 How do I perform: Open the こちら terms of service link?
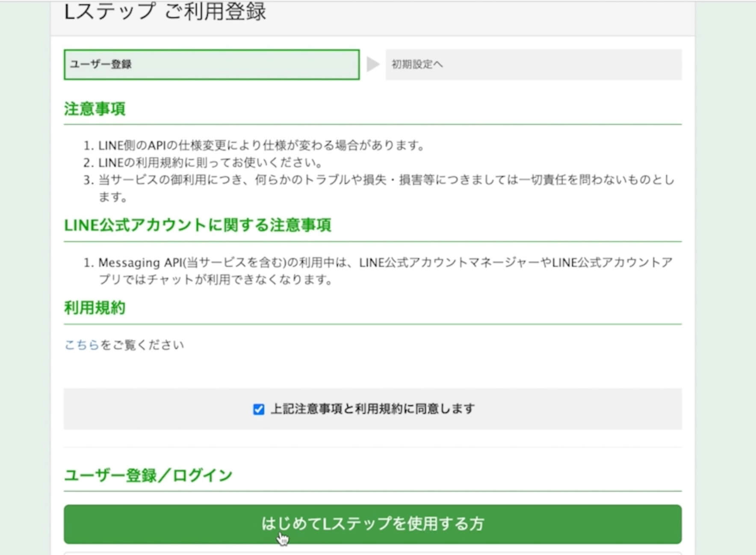82,345
